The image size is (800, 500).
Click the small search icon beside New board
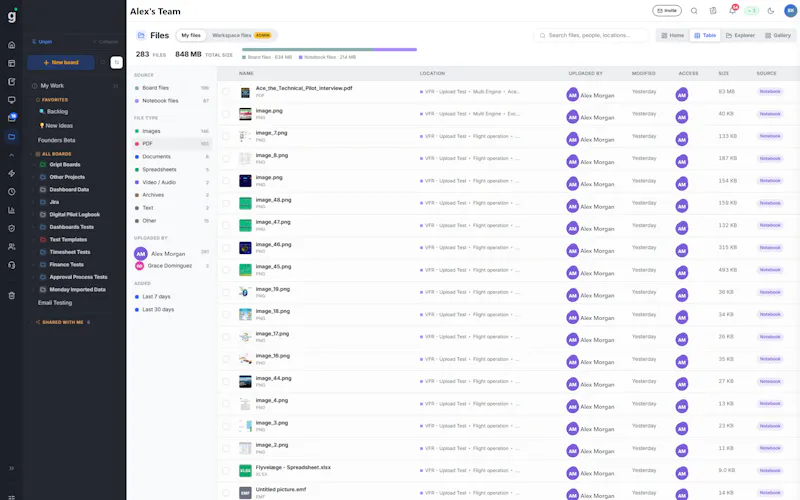pyautogui.click(x=103, y=62)
